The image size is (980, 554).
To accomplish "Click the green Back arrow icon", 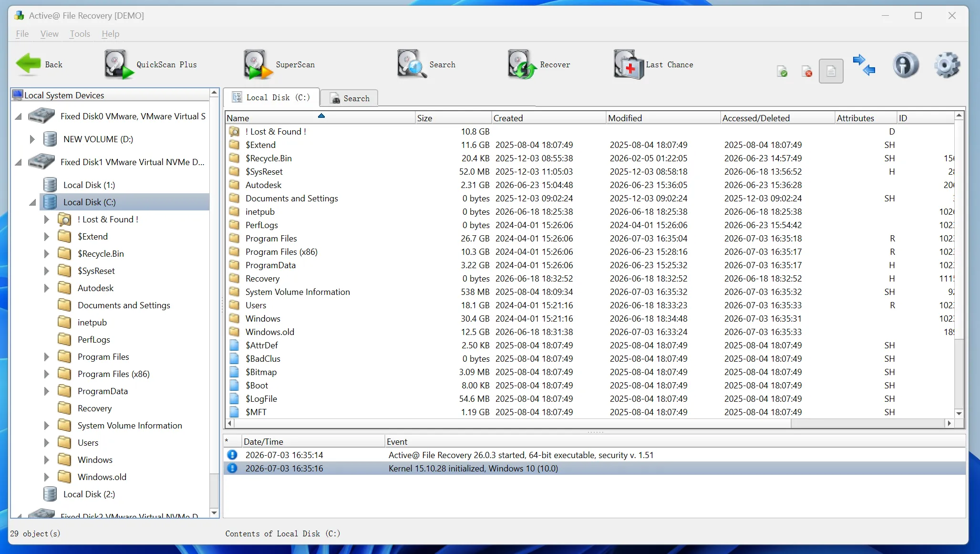I will 28,64.
